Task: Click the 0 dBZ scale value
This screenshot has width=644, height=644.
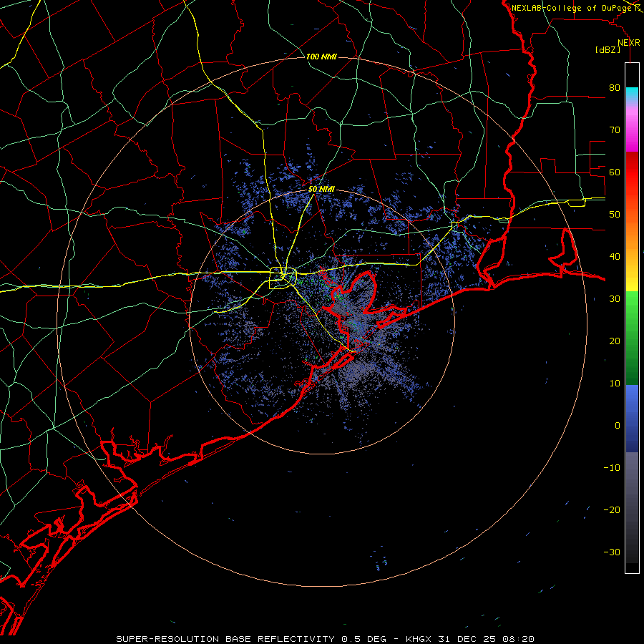Action: click(x=618, y=426)
